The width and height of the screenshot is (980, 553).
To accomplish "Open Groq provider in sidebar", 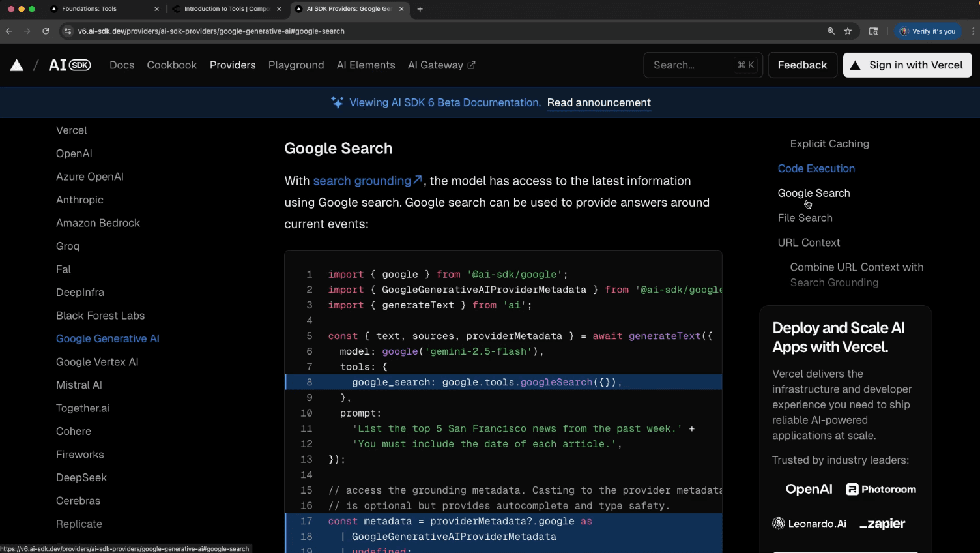I will [68, 246].
